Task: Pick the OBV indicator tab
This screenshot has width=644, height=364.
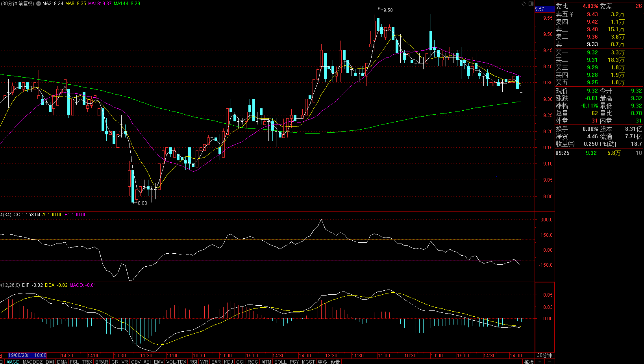Action: pyautogui.click(x=136, y=362)
